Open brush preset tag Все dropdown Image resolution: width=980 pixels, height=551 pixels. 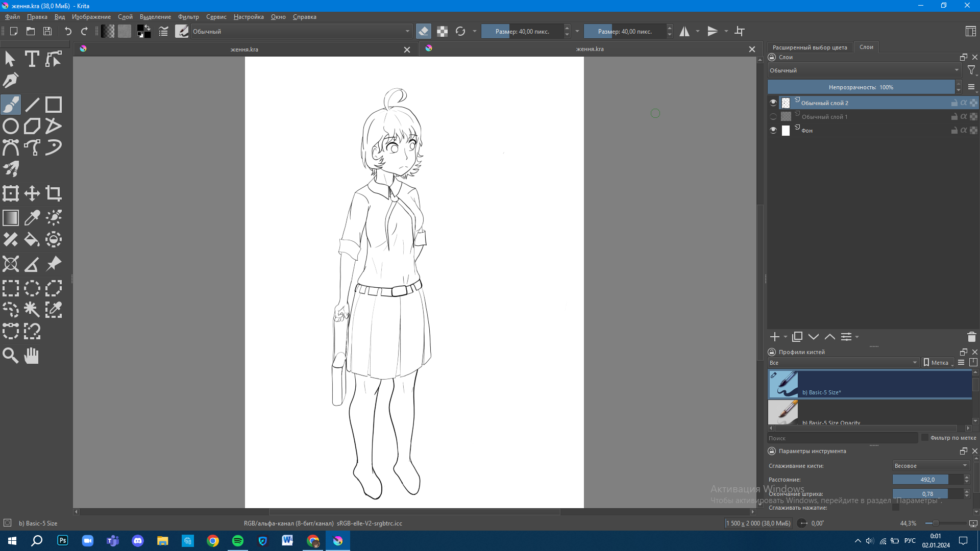pos(843,363)
